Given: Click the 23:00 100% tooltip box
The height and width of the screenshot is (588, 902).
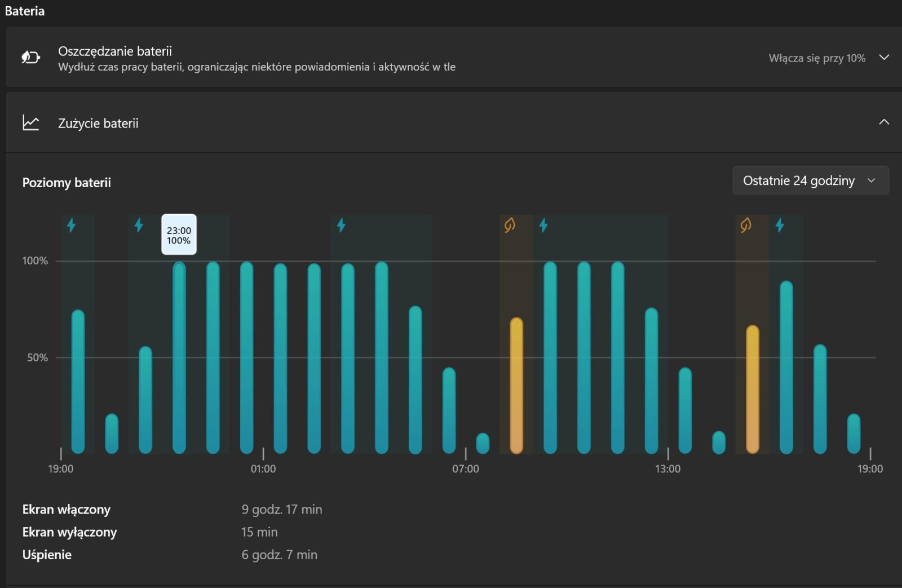Looking at the screenshot, I should click(x=179, y=235).
